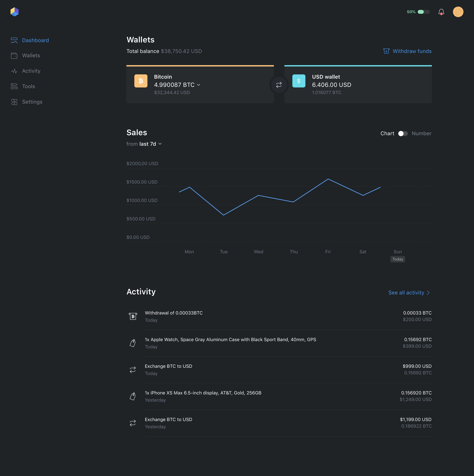Open today's Exchange BTC to USD entry
Screen dimensions: 474x476
tap(279, 370)
